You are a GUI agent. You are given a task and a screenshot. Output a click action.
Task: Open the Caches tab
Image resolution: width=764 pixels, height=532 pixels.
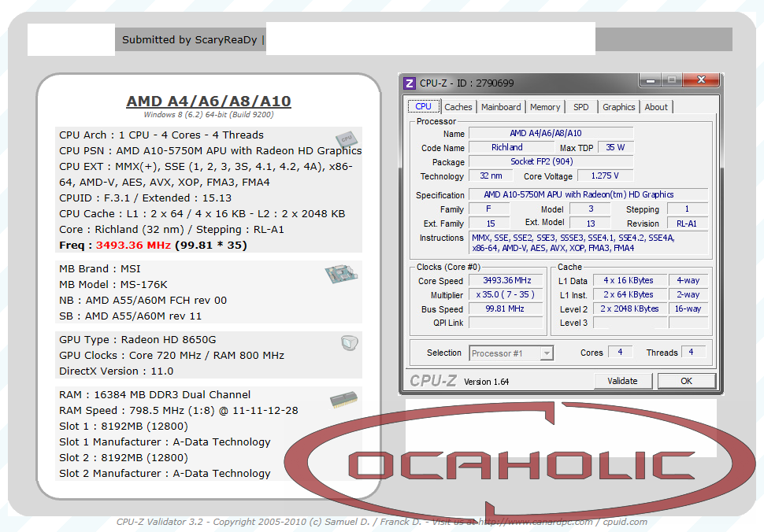point(458,107)
